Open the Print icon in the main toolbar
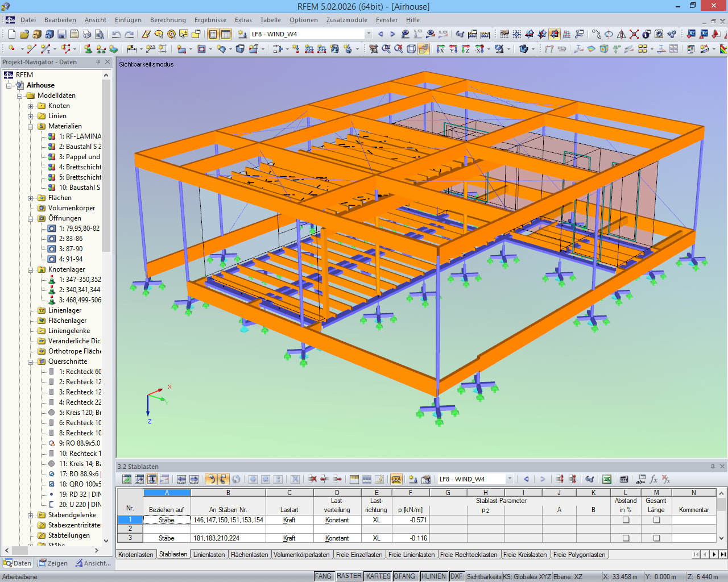The image size is (728, 582). (87, 34)
